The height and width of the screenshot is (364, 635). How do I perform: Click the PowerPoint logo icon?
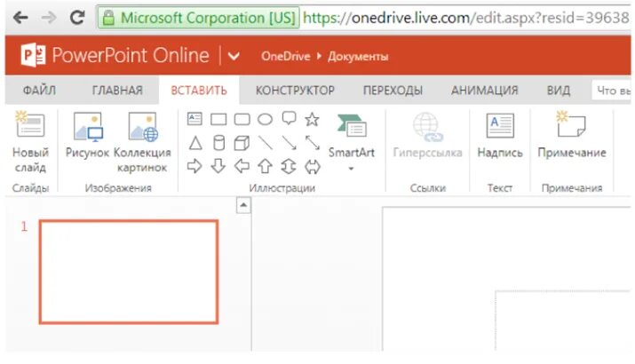pyautogui.click(x=33, y=55)
